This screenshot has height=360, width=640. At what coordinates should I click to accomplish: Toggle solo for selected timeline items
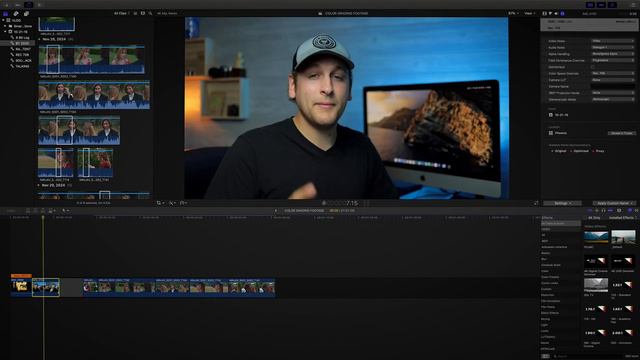point(604,211)
